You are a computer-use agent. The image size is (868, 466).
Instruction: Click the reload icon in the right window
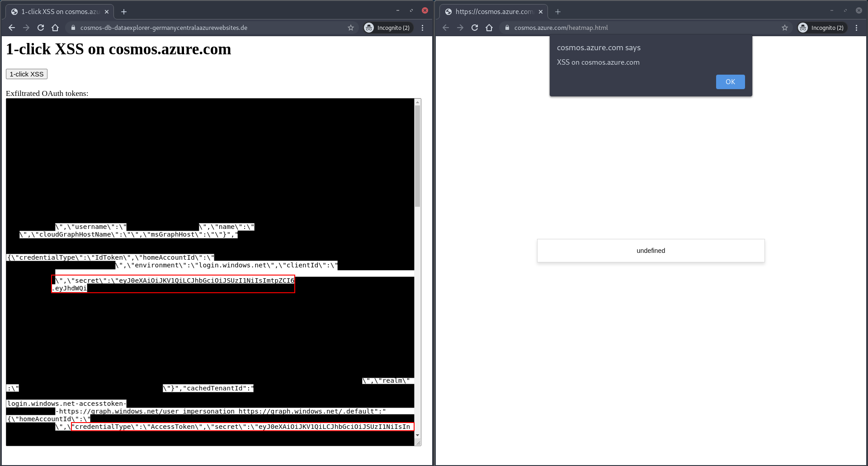click(x=475, y=28)
